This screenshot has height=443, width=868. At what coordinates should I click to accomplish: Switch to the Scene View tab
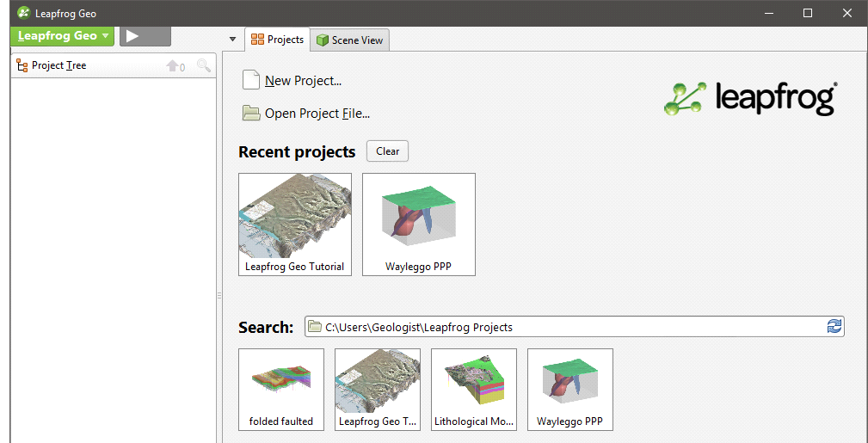[x=350, y=40]
